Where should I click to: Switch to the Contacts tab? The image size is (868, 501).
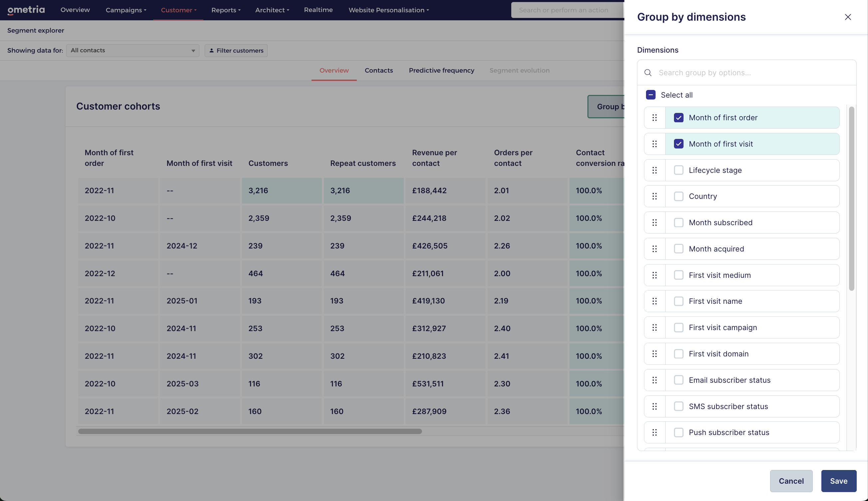(x=378, y=70)
